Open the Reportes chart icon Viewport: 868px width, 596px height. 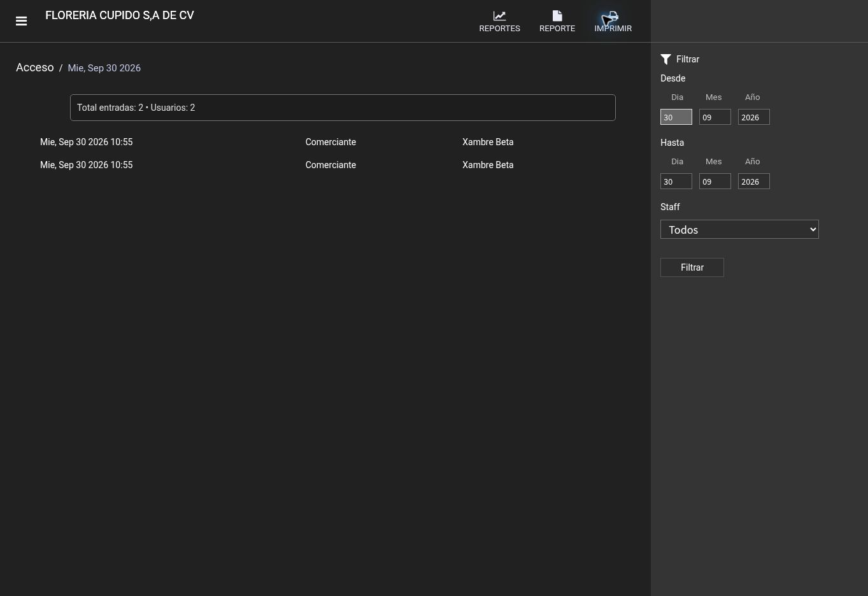click(x=499, y=16)
